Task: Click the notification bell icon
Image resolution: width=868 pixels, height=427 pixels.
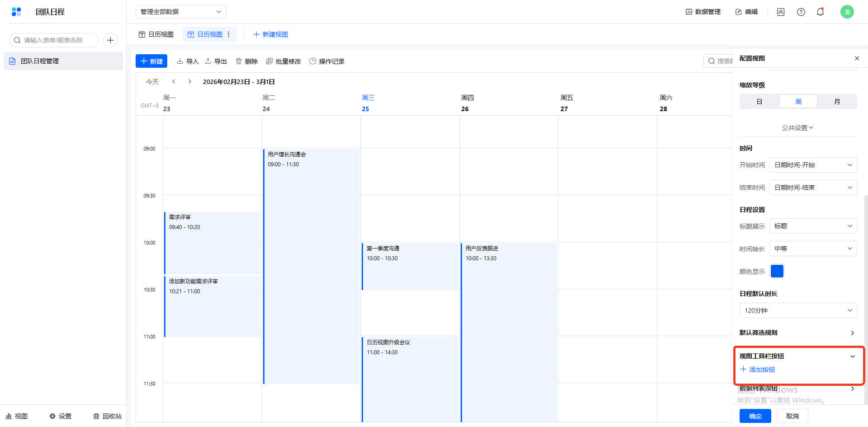Action: tap(820, 12)
